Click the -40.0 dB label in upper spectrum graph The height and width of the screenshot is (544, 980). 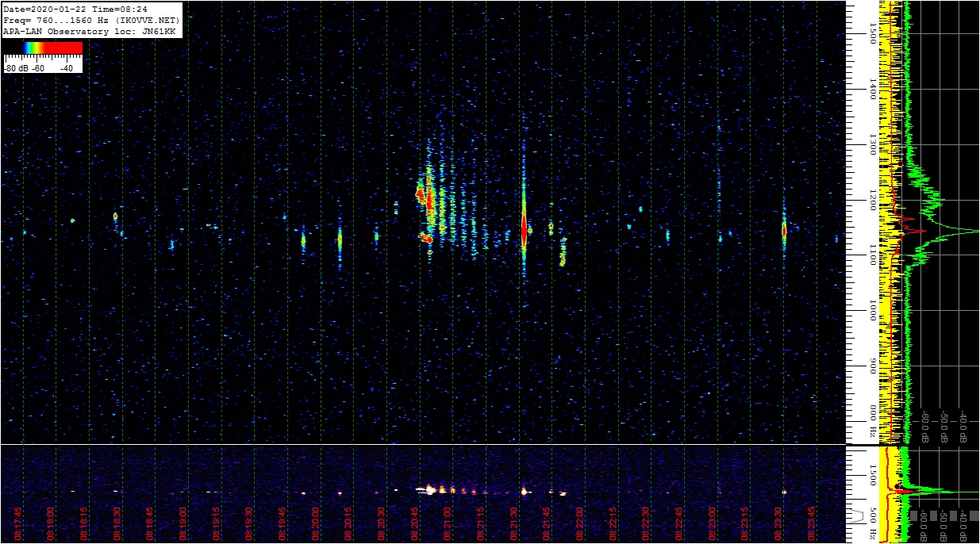coord(963,427)
